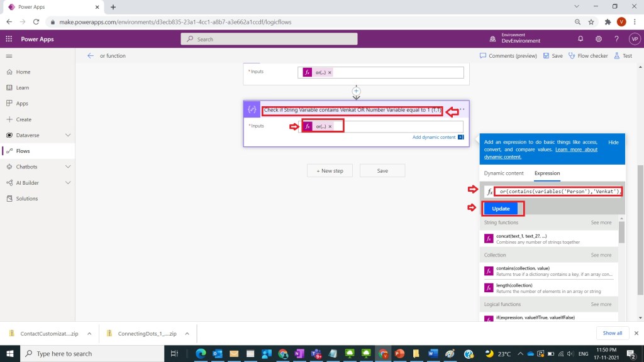644x362 pixels.
Task: Click the notifications bell icon
Action: click(580, 39)
